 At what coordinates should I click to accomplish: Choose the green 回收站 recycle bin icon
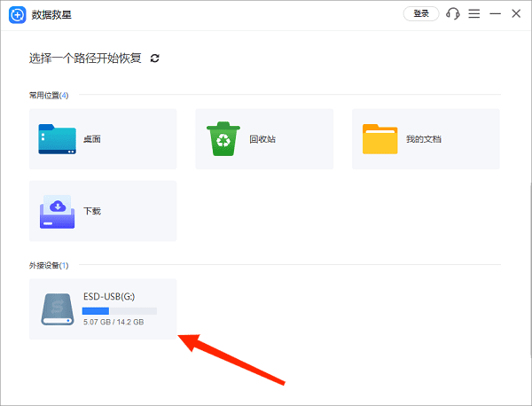[x=223, y=139]
